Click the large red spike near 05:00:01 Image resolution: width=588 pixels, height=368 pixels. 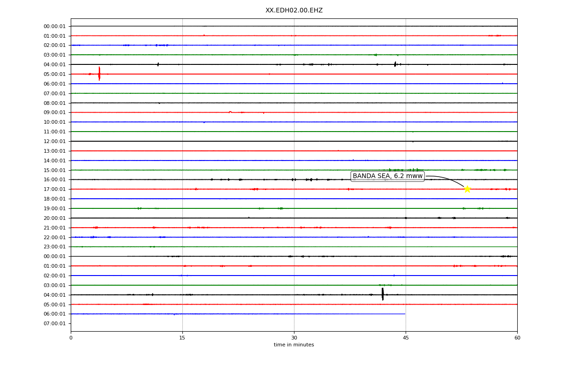click(x=99, y=74)
